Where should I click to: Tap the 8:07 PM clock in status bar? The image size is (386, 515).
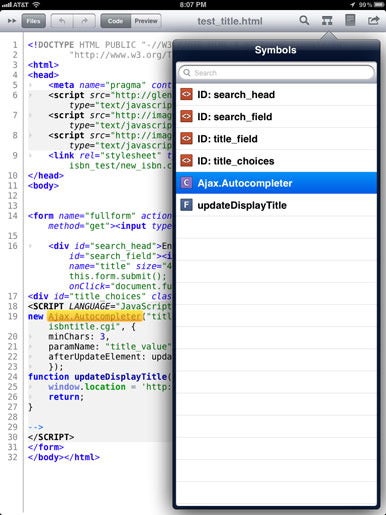tap(193, 5)
